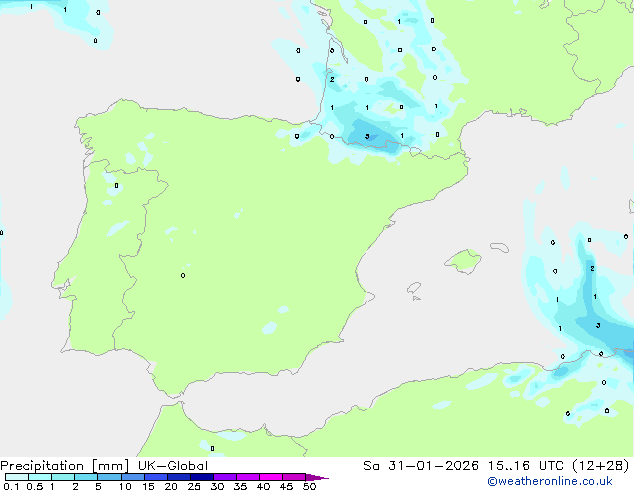634x490 pixels.
Task: Click the '25' legend scale label
Action: (x=194, y=486)
